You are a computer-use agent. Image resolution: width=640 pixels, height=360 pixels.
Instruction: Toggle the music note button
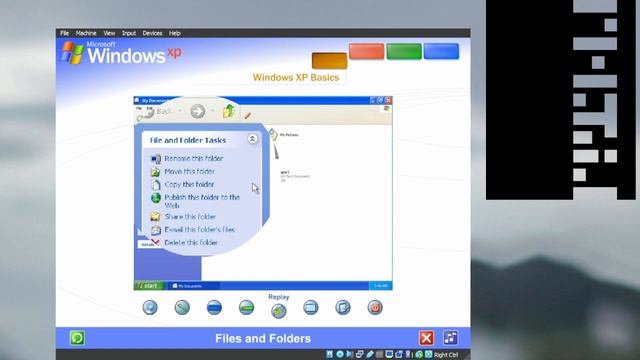pyautogui.click(x=451, y=338)
